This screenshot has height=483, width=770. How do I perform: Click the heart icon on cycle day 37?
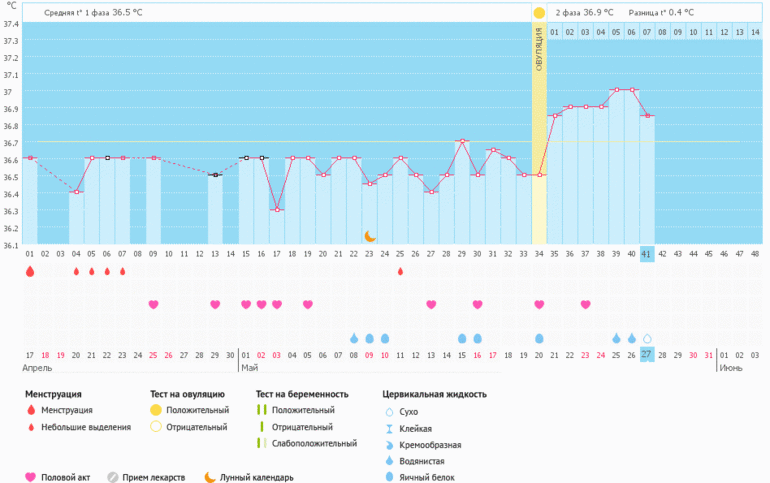click(x=585, y=304)
